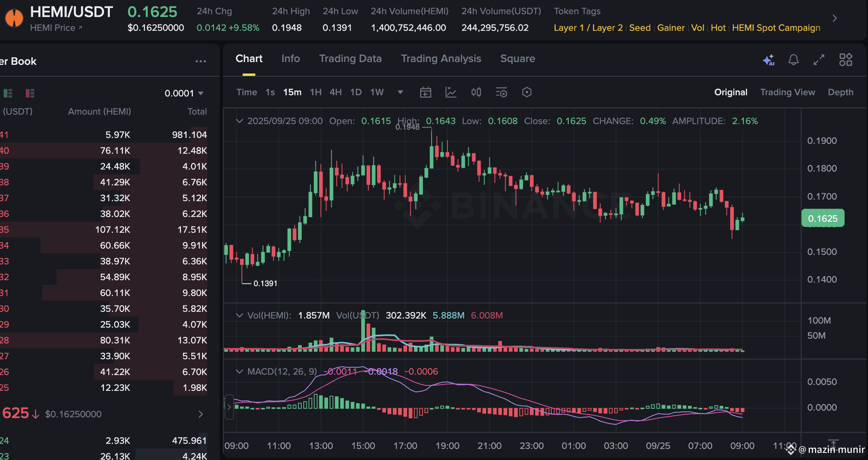Screen dimensions: 868x460
Task: Open the price alert bell icon
Action: [794, 60]
